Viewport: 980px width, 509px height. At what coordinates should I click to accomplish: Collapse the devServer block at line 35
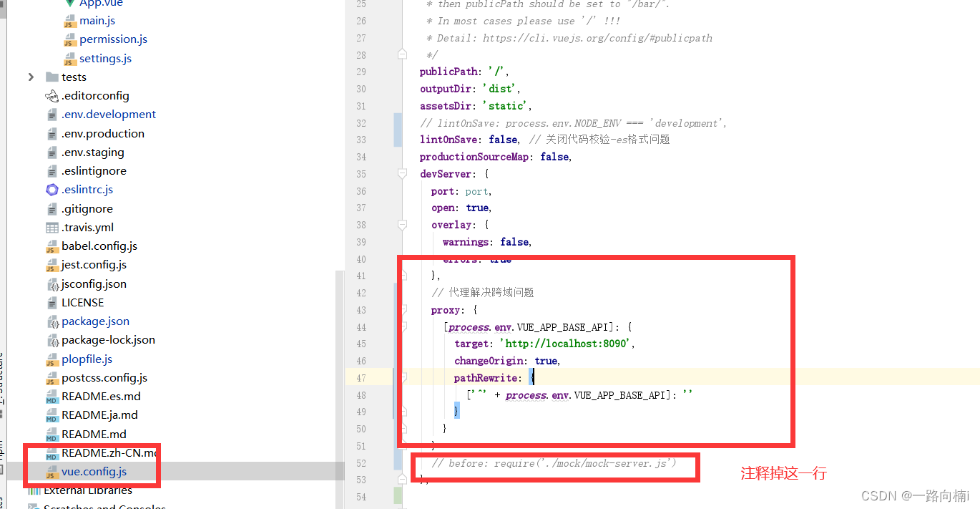[403, 174]
